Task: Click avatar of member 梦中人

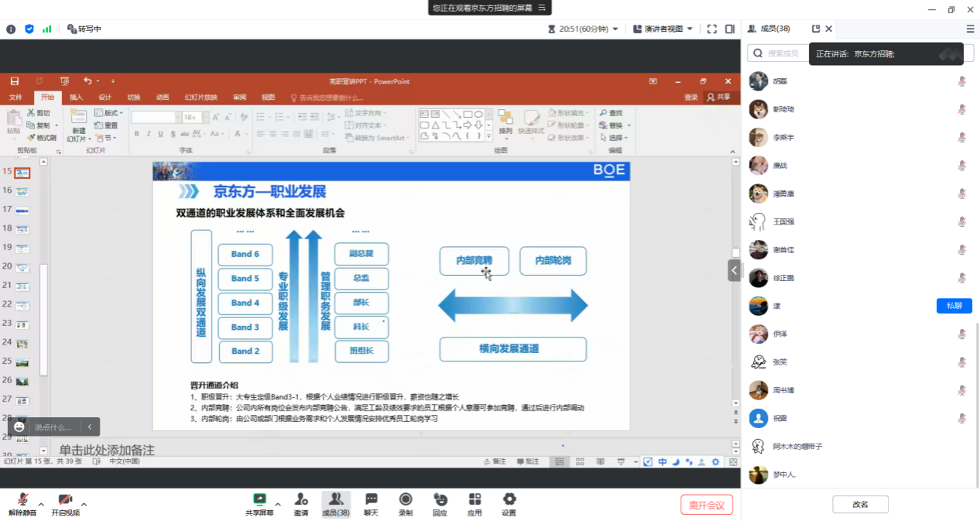Action: (x=759, y=475)
